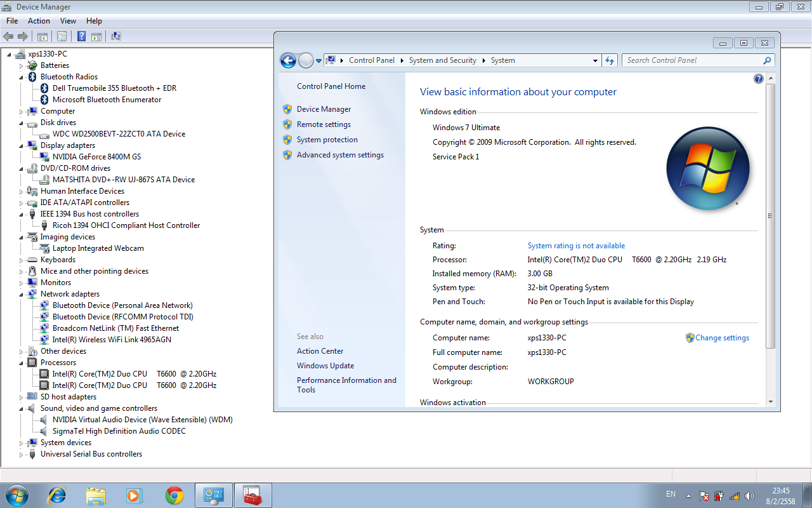Open the Action Center flag in the tray
Screen dimensions: 812x508
(x=704, y=495)
